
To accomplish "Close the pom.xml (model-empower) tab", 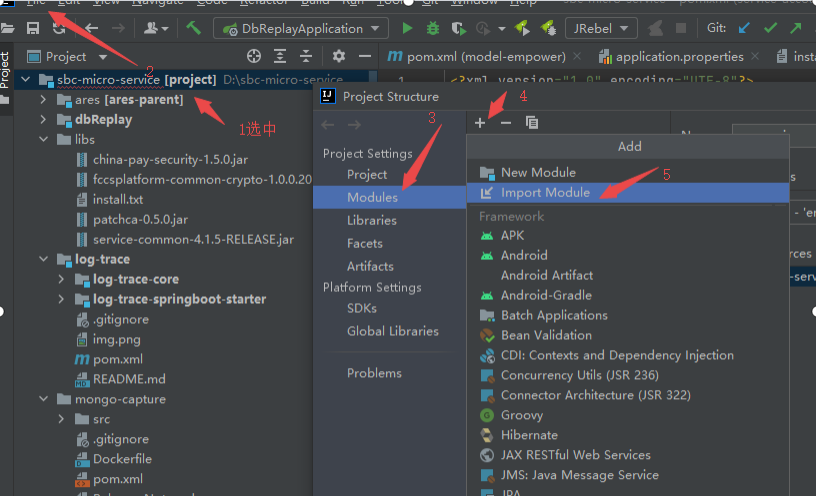I will coord(577,56).
